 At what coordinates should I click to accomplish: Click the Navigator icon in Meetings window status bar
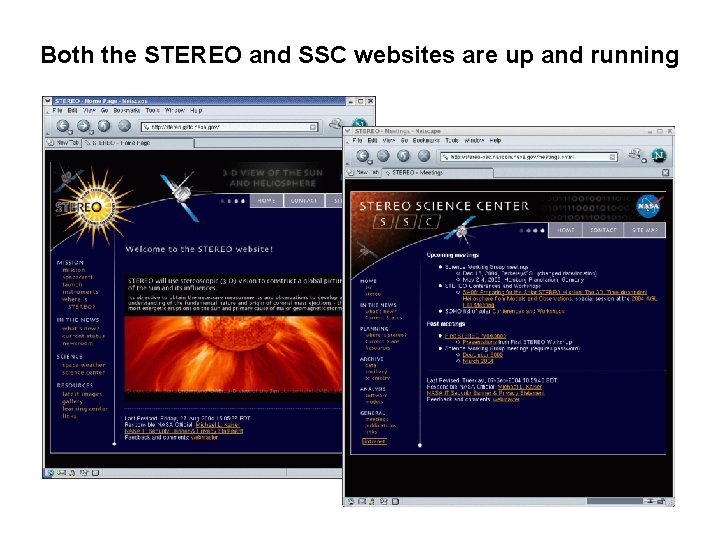[351, 501]
